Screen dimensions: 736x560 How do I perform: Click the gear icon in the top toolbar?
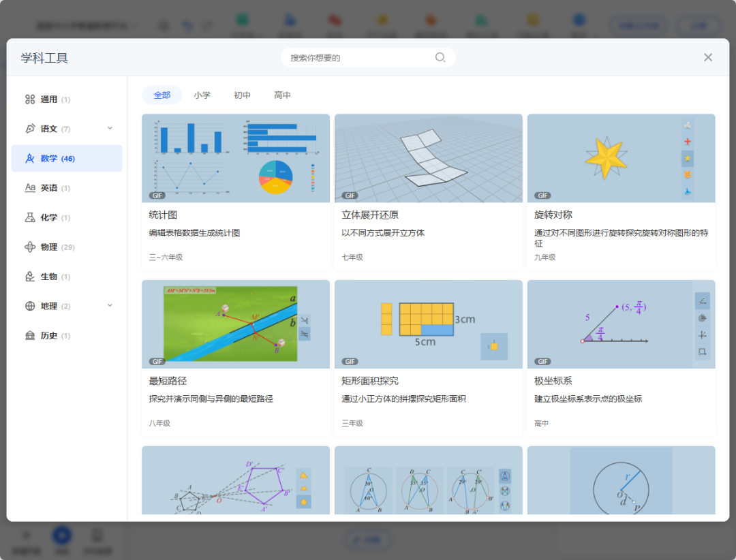[163, 25]
